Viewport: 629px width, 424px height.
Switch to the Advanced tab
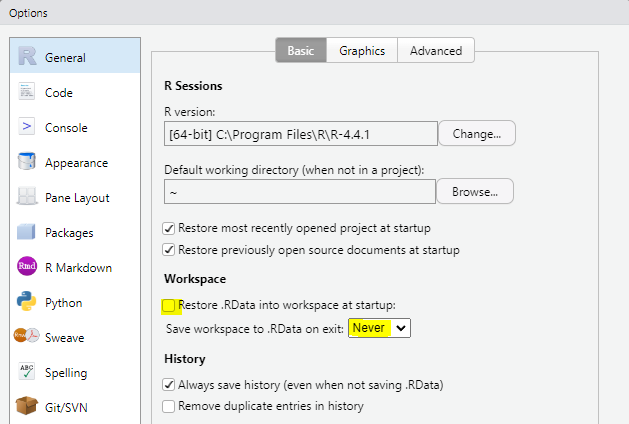436,51
